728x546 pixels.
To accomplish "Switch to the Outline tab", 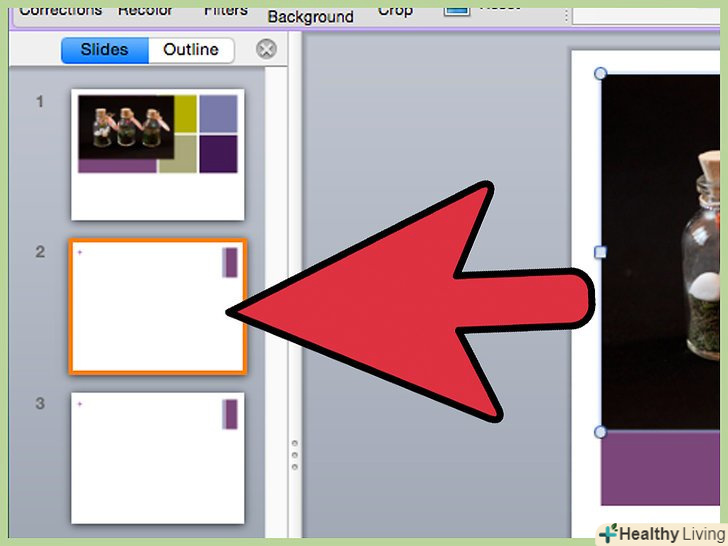I will [191, 50].
